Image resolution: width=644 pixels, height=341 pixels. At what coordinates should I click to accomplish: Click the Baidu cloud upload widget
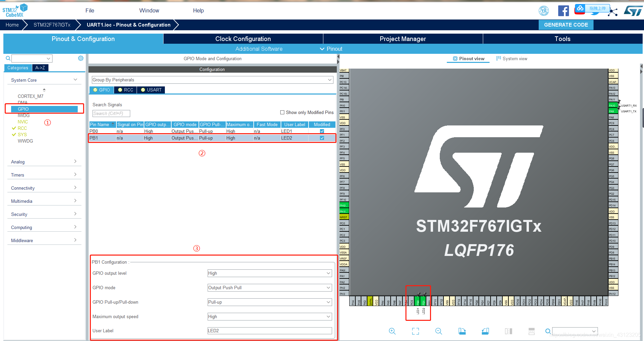pyautogui.click(x=592, y=8)
